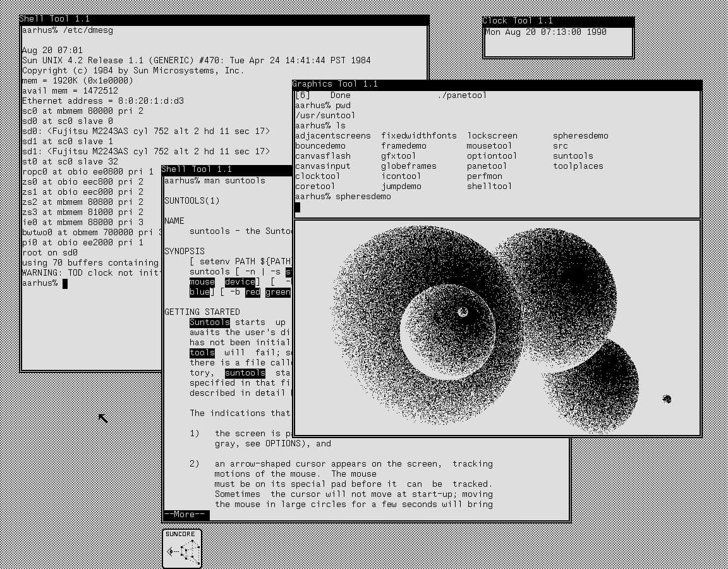This screenshot has width=728, height=569.
Task: Click 'spheresdemo' in the ls listing
Action: [580, 136]
